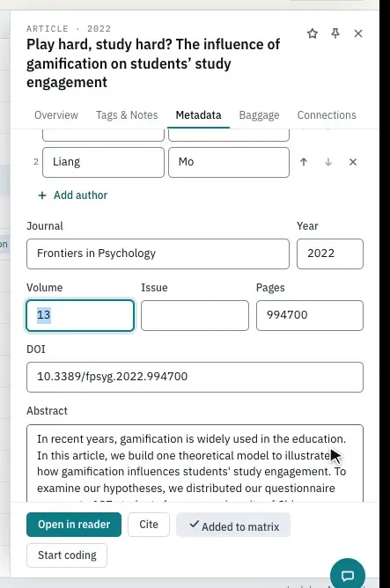The image size is (390, 588).
Task: Select the article title heading
Action: pyautogui.click(x=153, y=63)
